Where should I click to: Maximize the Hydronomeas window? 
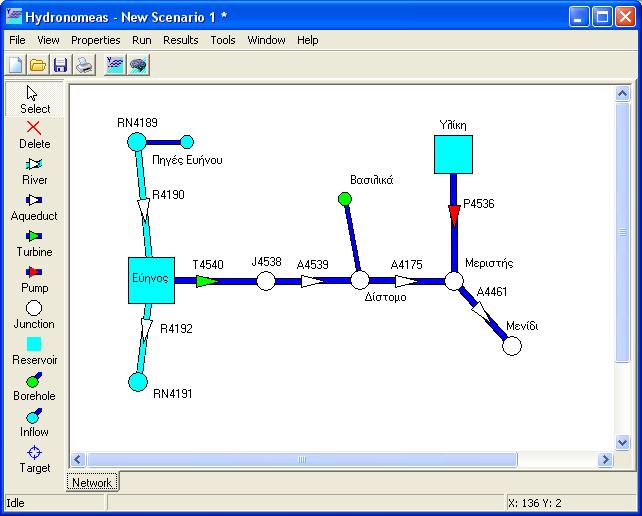pyautogui.click(x=602, y=17)
